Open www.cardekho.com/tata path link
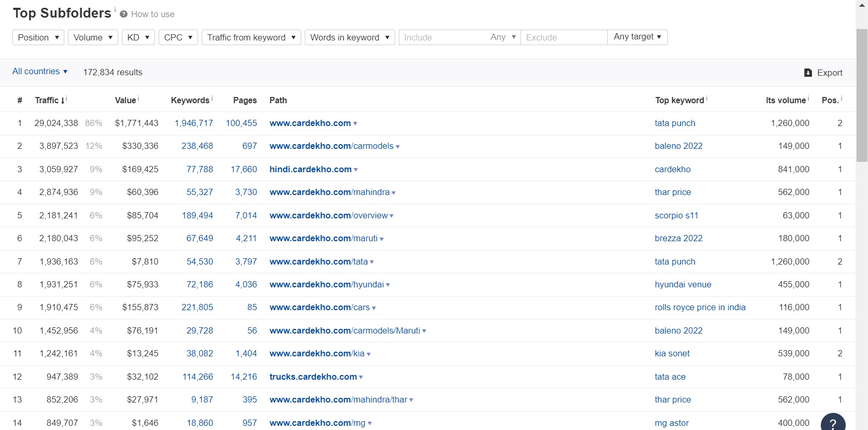The image size is (868, 430). [319, 261]
